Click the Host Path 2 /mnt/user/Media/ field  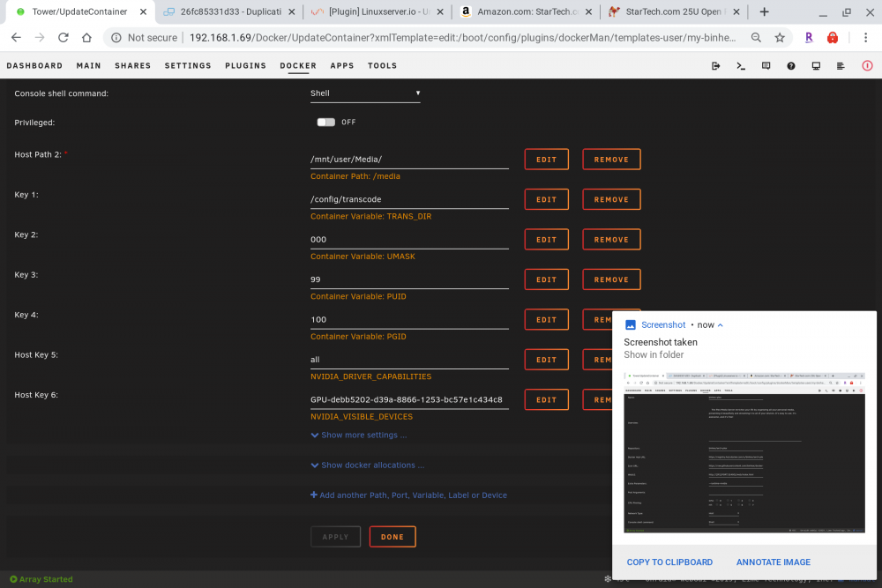(x=409, y=160)
